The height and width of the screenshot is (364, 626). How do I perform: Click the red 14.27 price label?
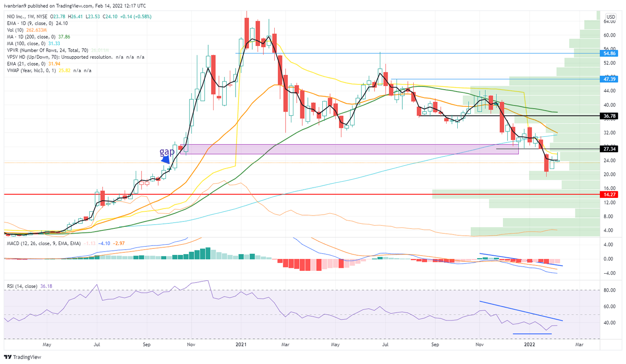(610, 195)
